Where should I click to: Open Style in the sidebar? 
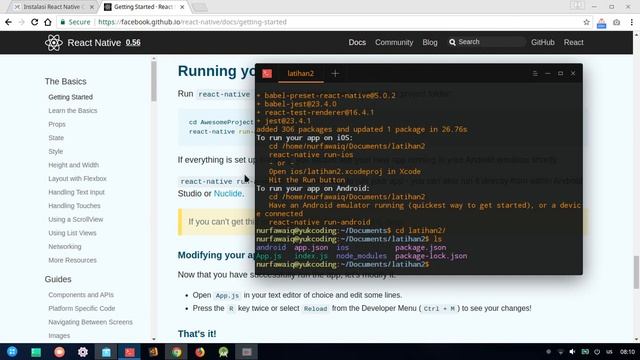(x=56, y=151)
